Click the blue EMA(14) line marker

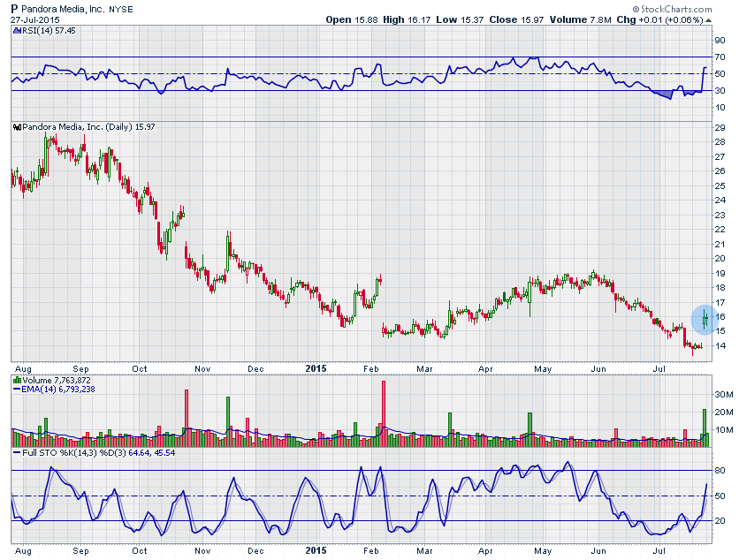tap(16, 389)
